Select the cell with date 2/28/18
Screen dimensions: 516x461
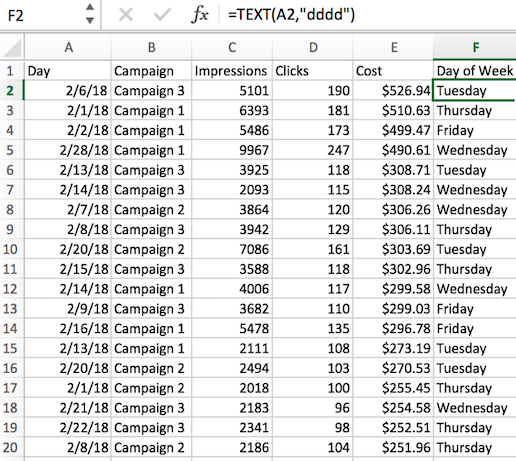click(68, 150)
